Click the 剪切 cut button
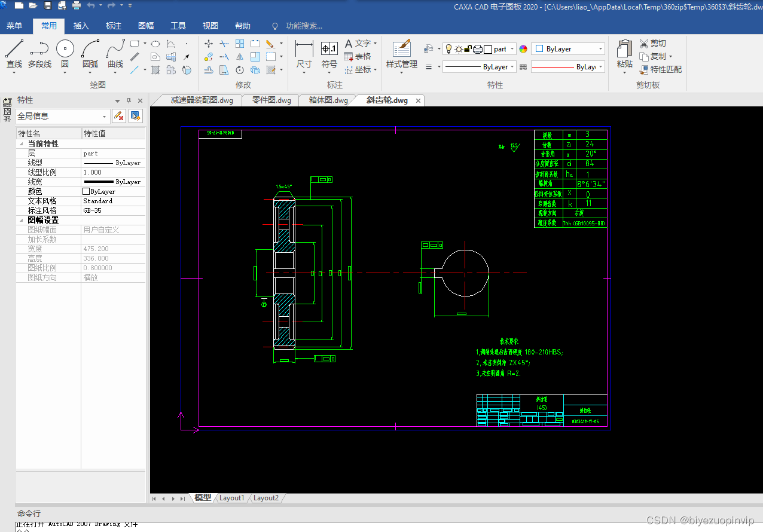Image resolution: width=763 pixels, height=532 pixels. (x=652, y=44)
